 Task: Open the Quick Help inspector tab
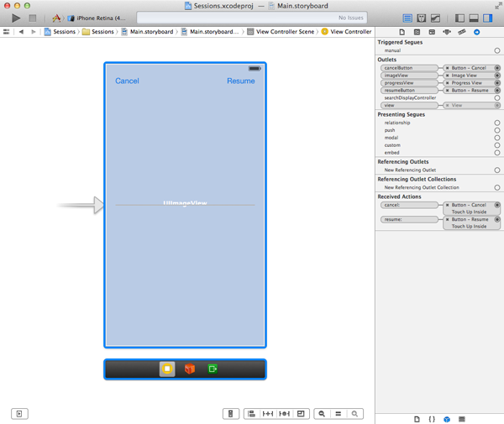(417, 32)
